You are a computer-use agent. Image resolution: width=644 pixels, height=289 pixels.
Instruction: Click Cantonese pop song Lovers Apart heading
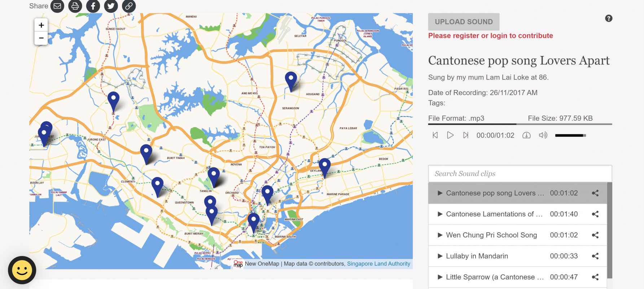pos(519,60)
